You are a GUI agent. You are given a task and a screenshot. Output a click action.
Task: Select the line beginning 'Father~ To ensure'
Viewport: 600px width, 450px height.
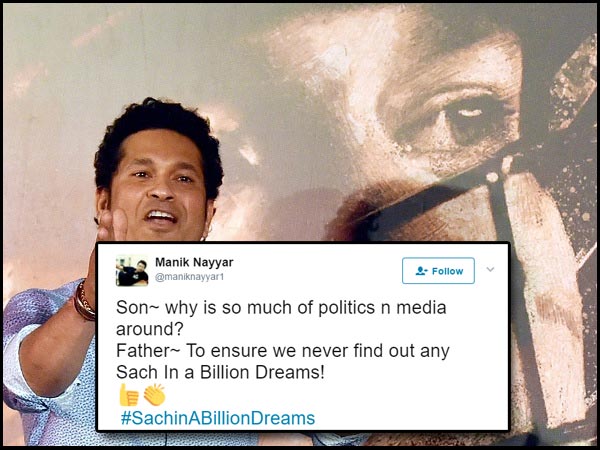pos(282,351)
